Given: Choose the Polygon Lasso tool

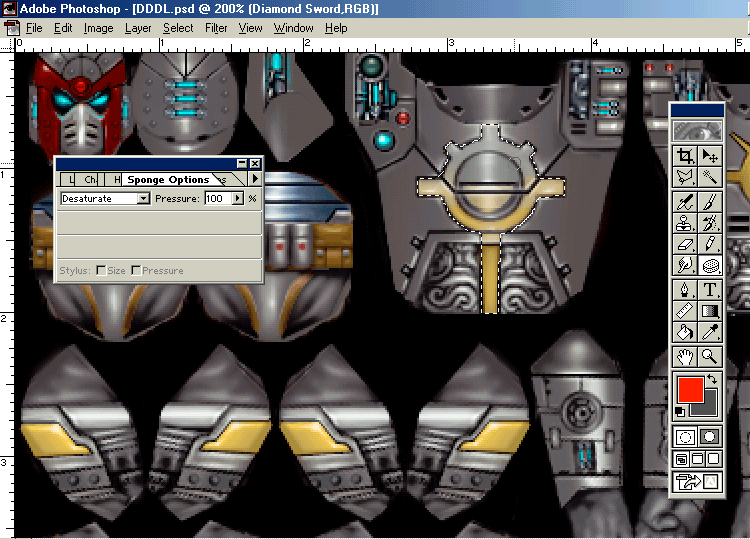Looking at the screenshot, I should pos(685,177).
